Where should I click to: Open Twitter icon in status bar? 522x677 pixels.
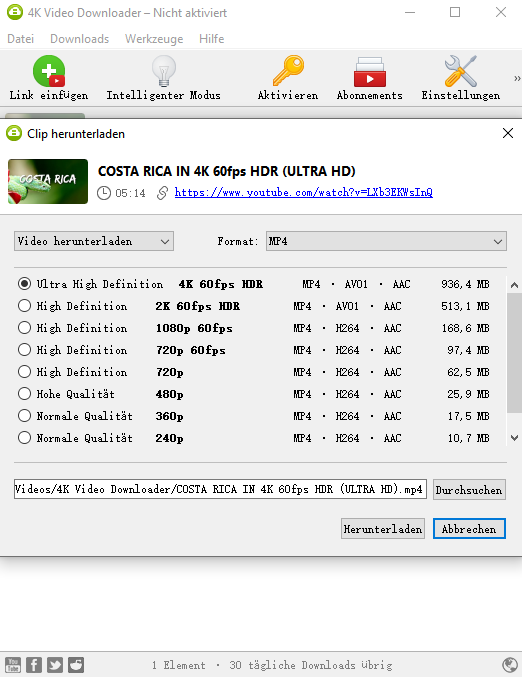(x=55, y=665)
